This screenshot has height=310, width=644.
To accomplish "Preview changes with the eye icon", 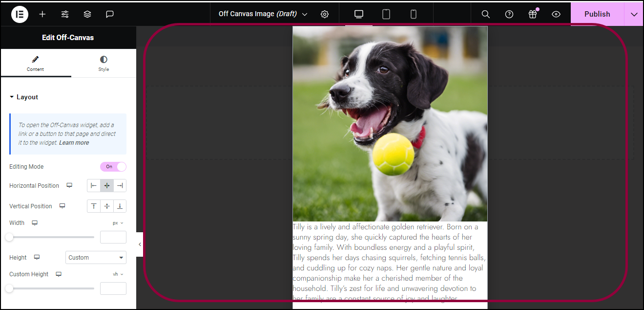I will point(556,14).
